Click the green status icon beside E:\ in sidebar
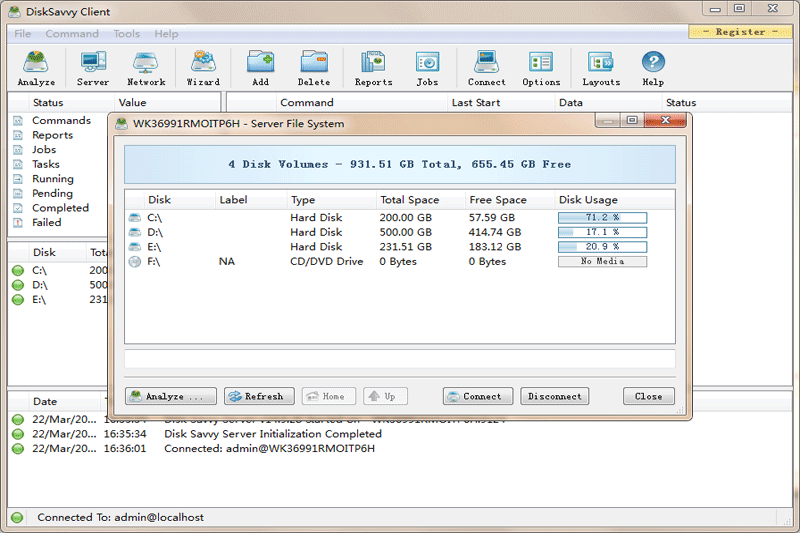This screenshot has height=533, width=800. coord(18,299)
